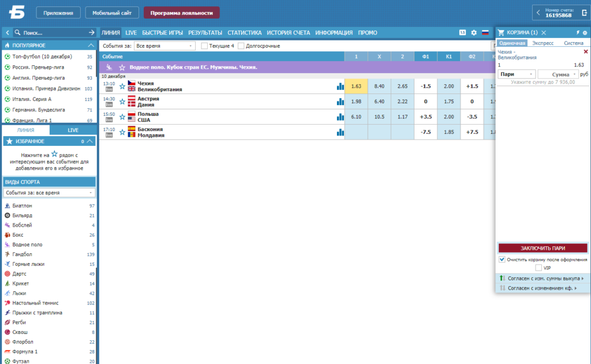Click the Приложения button
This screenshot has width=591, height=364.
coord(58,13)
